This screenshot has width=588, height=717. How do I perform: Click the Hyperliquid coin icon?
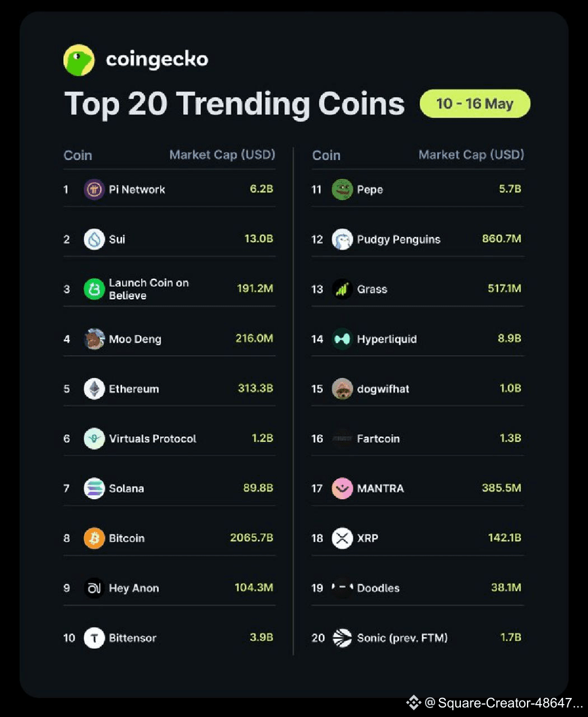342,339
